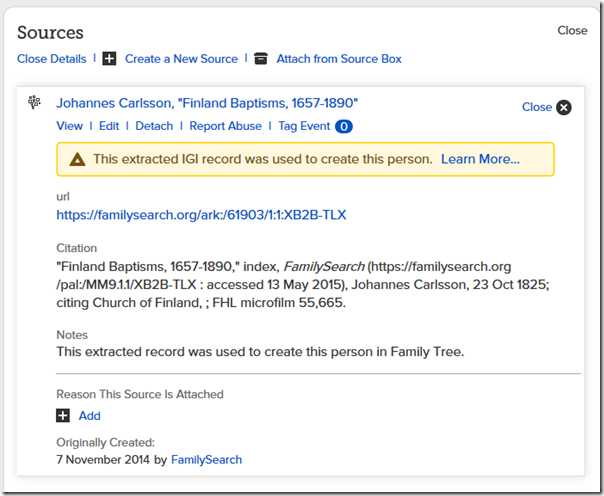Click the source box archive icon
The width and height of the screenshot is (604, 496).
[261, 59]
